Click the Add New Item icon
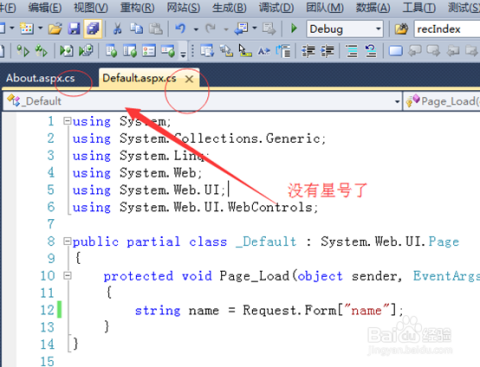The width and height of the screenshot is (480, 367). coord(27,29)
